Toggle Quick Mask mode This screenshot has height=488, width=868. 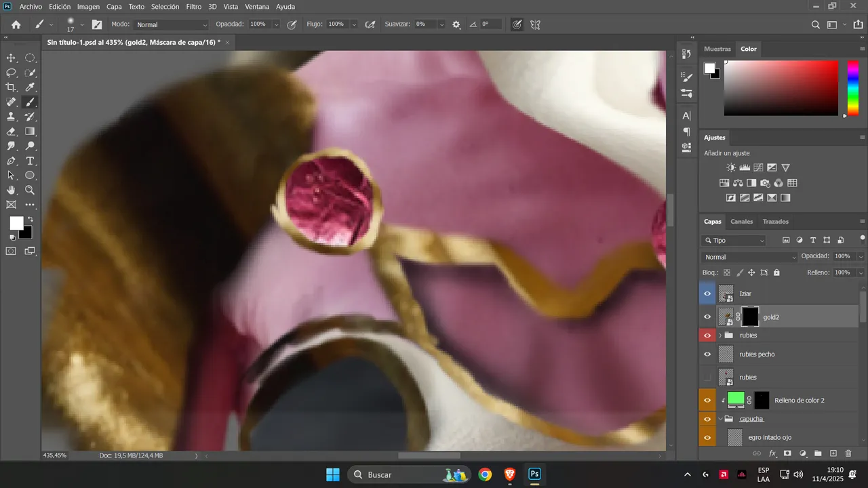point(11,251)
